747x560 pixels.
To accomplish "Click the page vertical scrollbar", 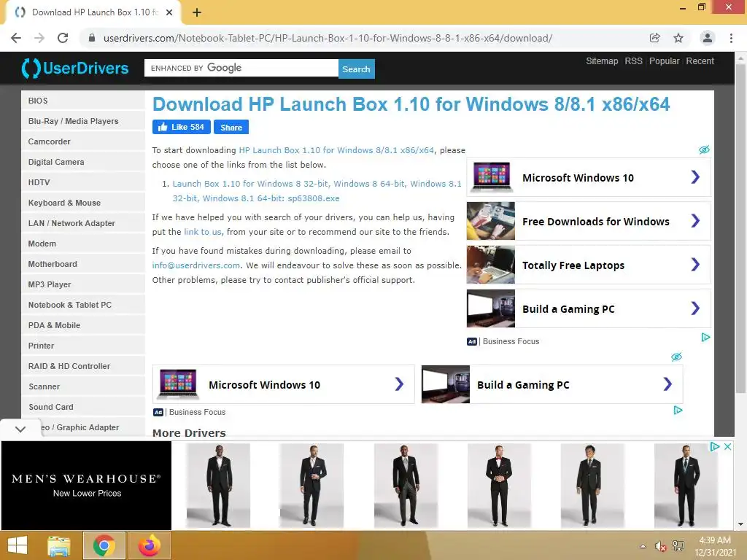I will tap(740, 228).
